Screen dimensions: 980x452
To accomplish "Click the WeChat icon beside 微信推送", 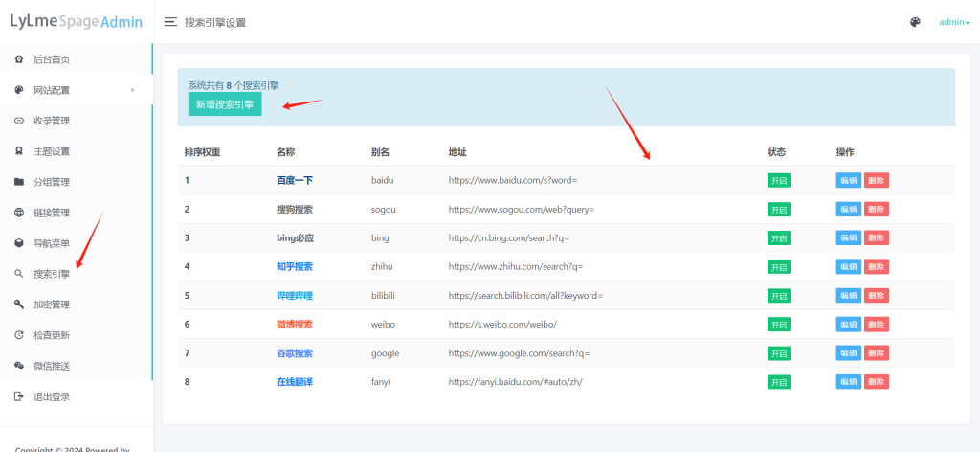I will [19, 366].
